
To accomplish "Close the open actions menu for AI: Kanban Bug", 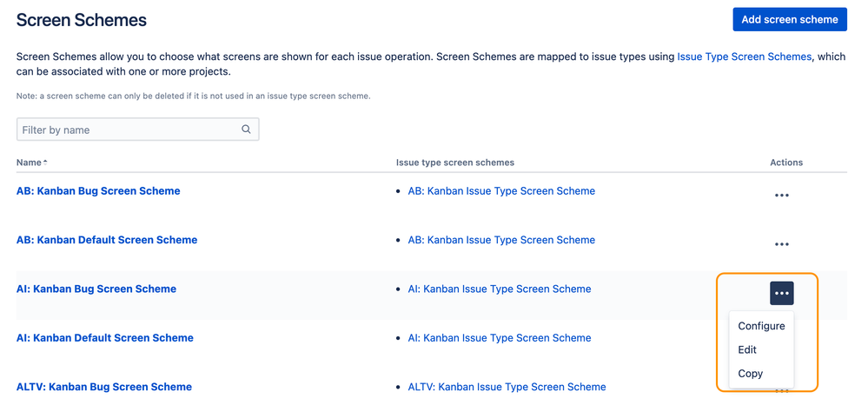I will pos(781,294).
